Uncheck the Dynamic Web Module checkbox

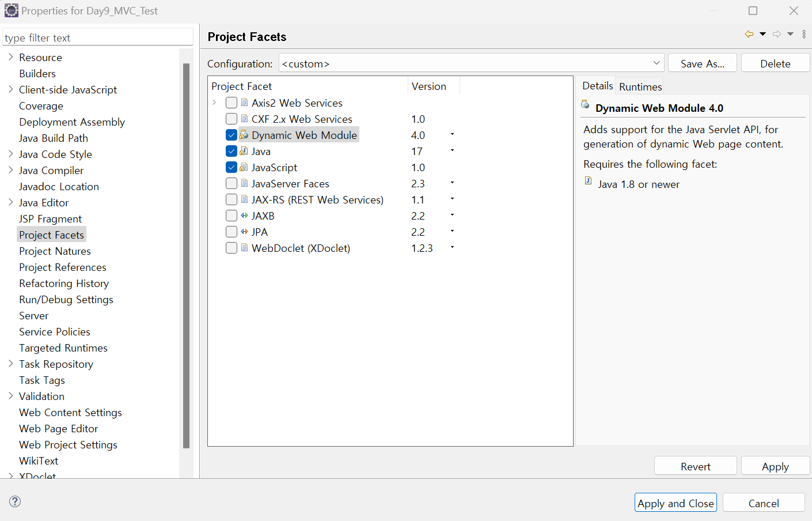click(232, 135)
